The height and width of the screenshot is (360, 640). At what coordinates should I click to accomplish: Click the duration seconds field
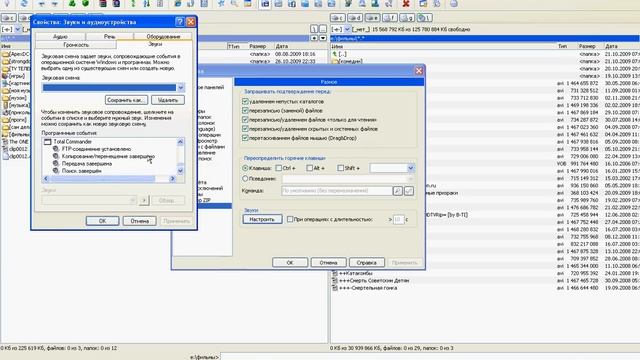(x=398, y=219)
